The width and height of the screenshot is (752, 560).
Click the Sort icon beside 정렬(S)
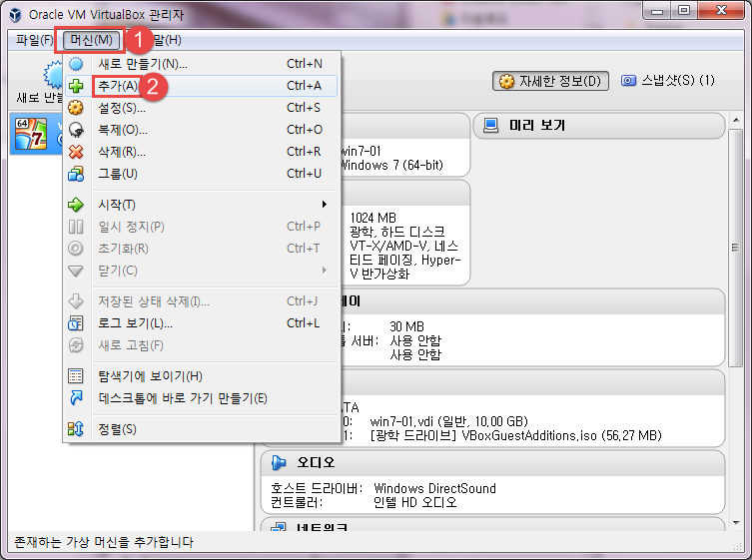tap(76, 429)
